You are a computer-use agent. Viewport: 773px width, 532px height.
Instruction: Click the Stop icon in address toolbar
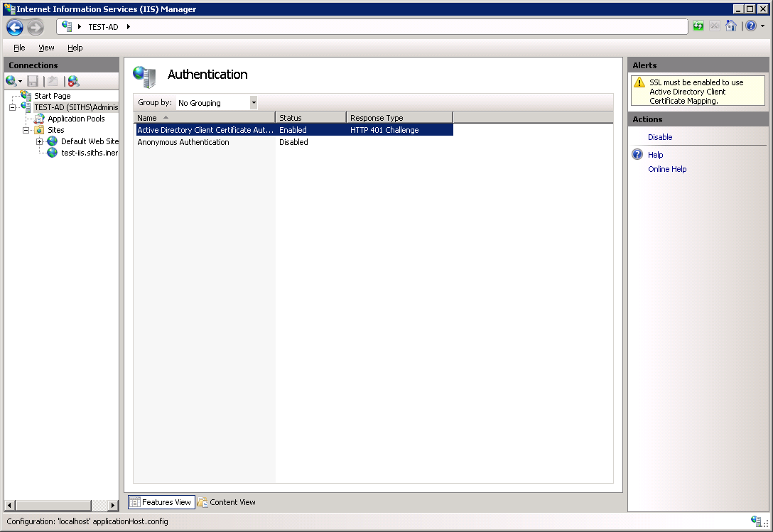pyautogui.click(x=714, y=26)
